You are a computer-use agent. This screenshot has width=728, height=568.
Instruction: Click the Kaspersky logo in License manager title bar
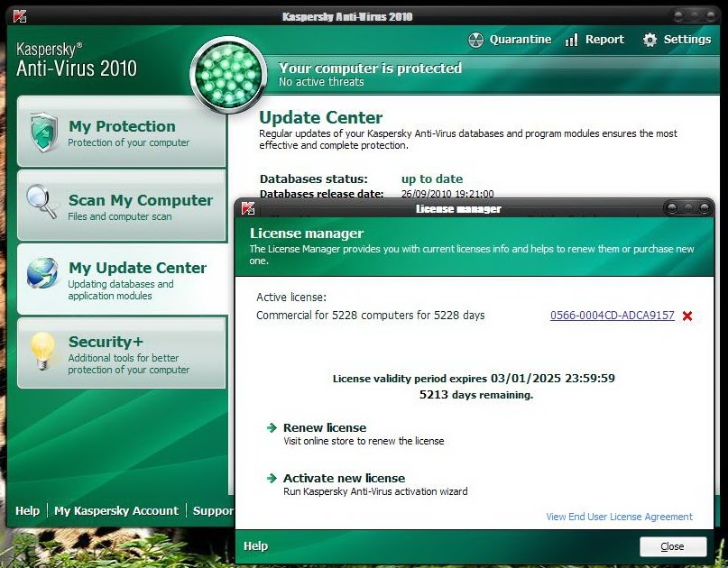pos(248,209)
